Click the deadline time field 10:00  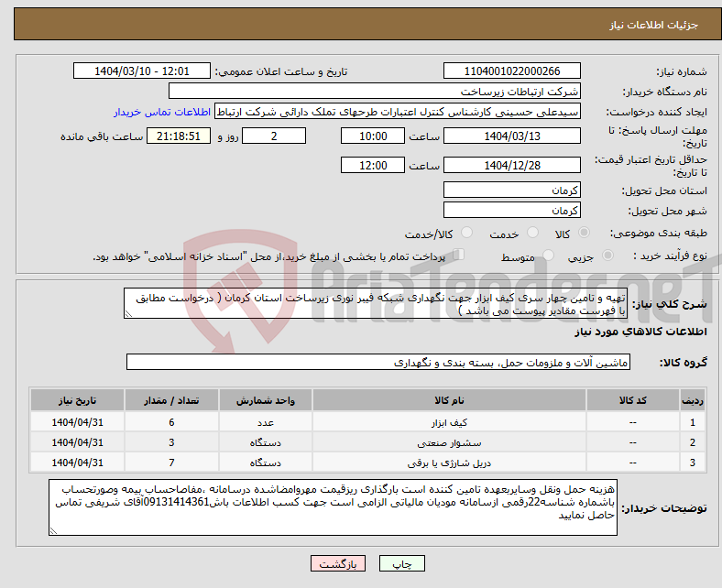373,136
